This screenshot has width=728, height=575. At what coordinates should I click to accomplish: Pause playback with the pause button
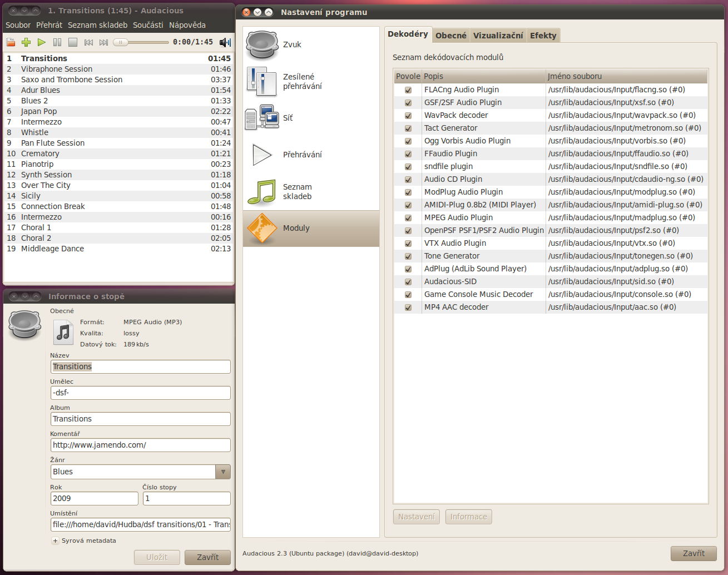point(57,42)
